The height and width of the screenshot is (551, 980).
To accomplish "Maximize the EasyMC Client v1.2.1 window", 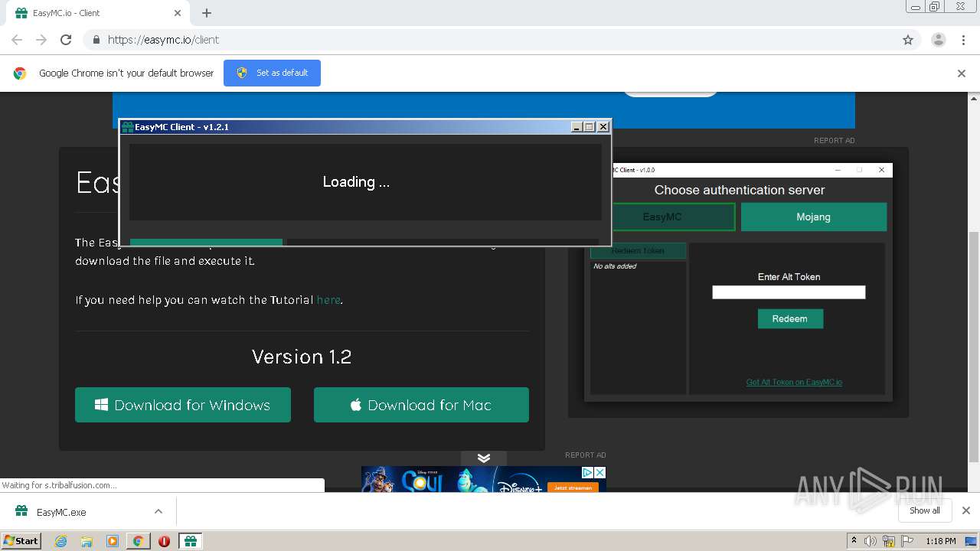I will point(590,127).
